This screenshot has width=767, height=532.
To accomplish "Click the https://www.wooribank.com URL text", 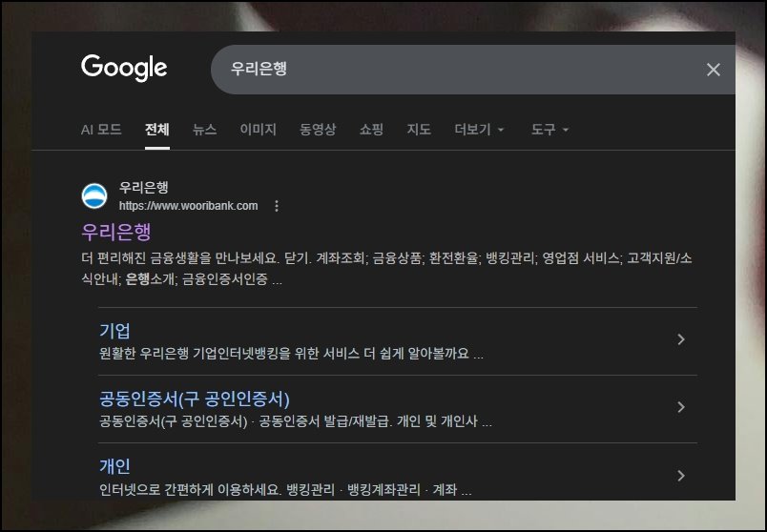I will [x=188, y=206].
